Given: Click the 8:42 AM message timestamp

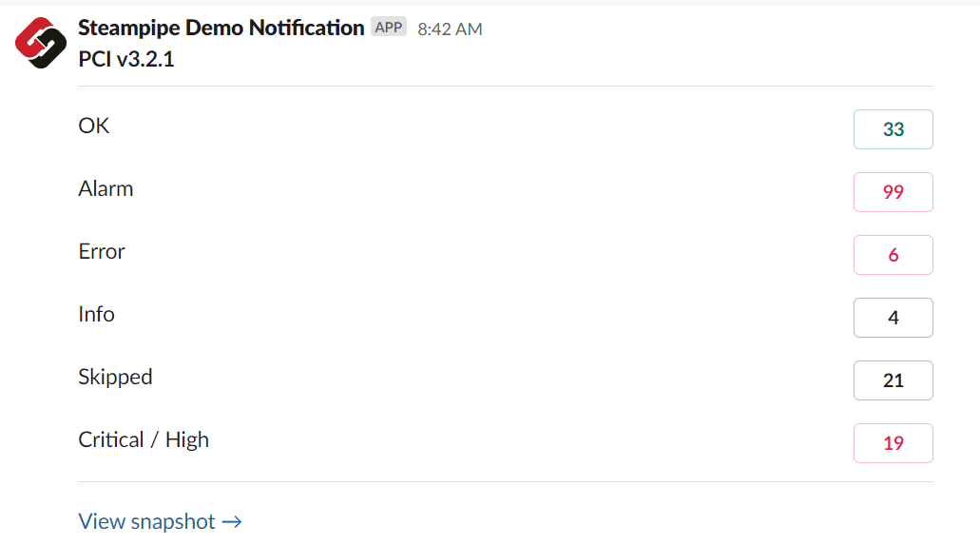Looking at the screenshot, I should click(450, 29).
